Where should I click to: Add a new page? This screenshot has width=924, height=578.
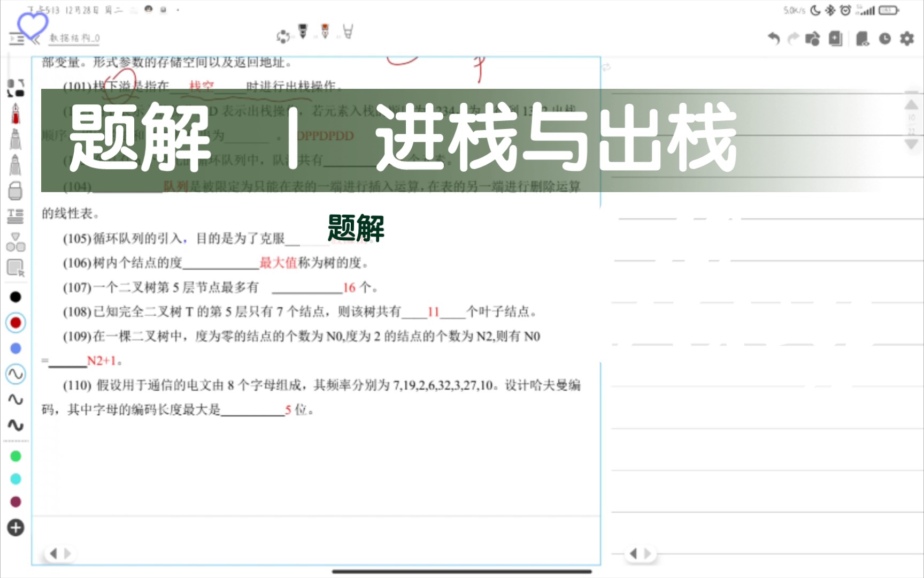836,39
